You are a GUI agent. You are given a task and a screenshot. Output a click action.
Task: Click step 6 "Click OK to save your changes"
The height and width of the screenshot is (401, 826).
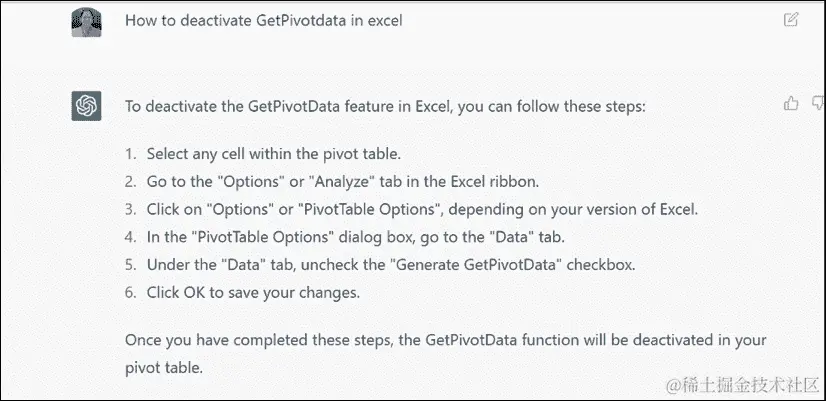coord(253,292)
